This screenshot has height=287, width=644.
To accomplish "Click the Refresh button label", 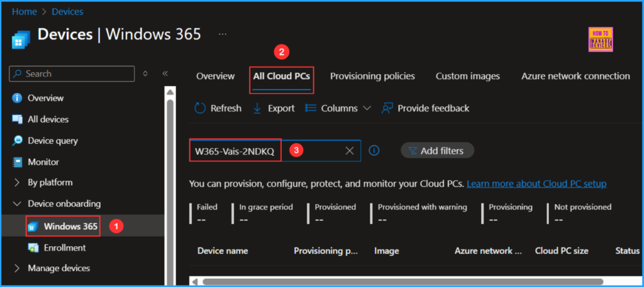I will point(226,108).
